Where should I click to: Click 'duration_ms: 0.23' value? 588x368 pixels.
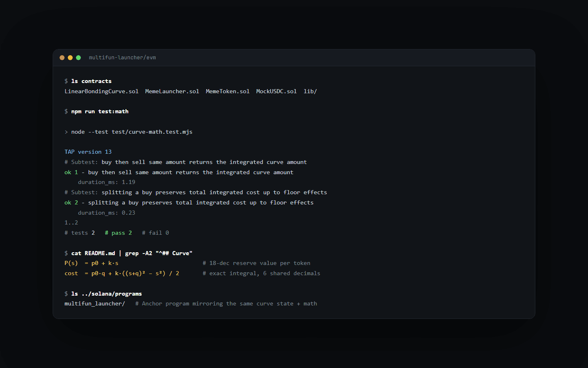(107, 213)
